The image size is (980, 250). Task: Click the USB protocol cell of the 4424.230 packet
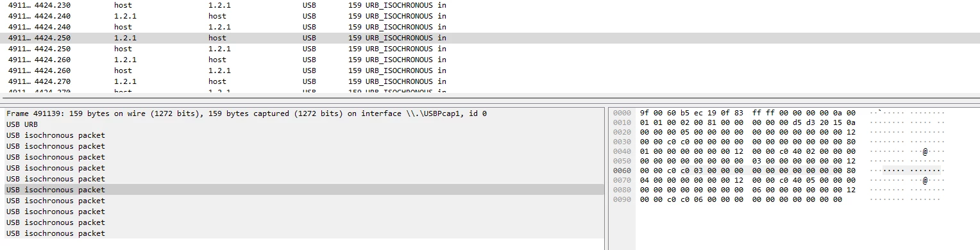[x=309, y=5]
